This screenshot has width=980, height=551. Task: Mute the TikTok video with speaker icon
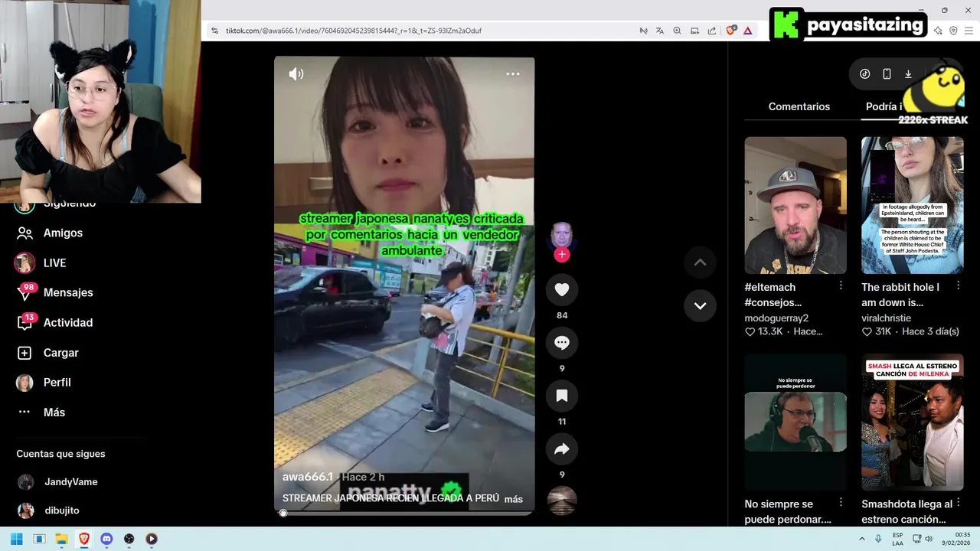pyautogui.click(x=296, y=74)
